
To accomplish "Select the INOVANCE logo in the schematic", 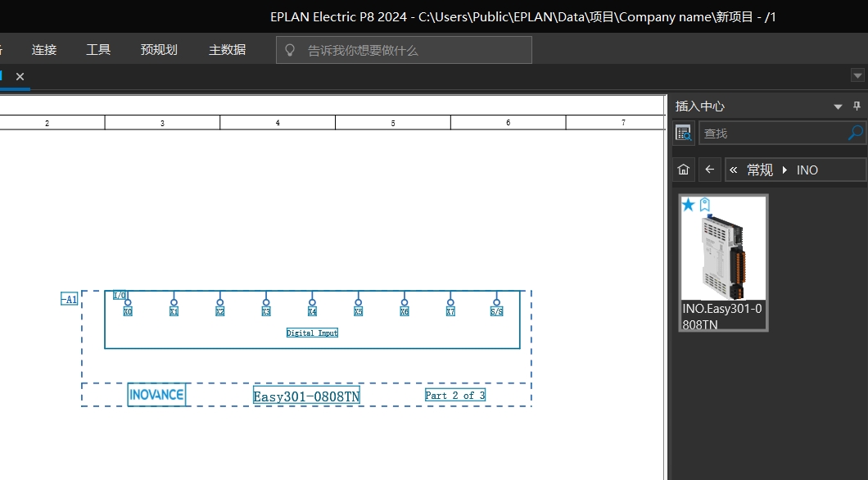I will tap(156, 395).
